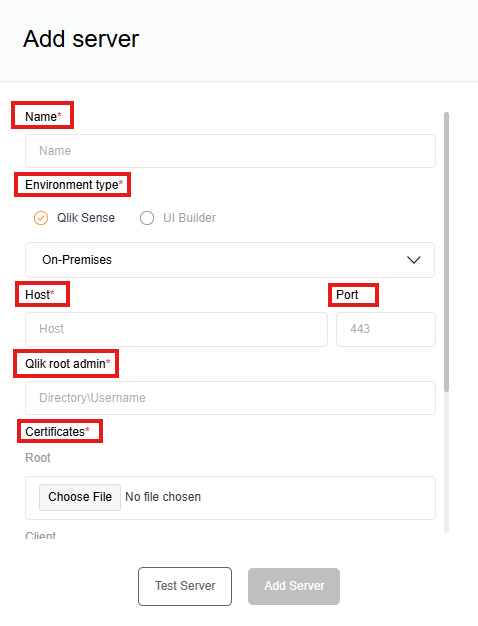The width and height of the screenshot is (478, 626).
Task: Click the Root certificate sublabel
Action: pyautogui.click(x=38, y=458)
